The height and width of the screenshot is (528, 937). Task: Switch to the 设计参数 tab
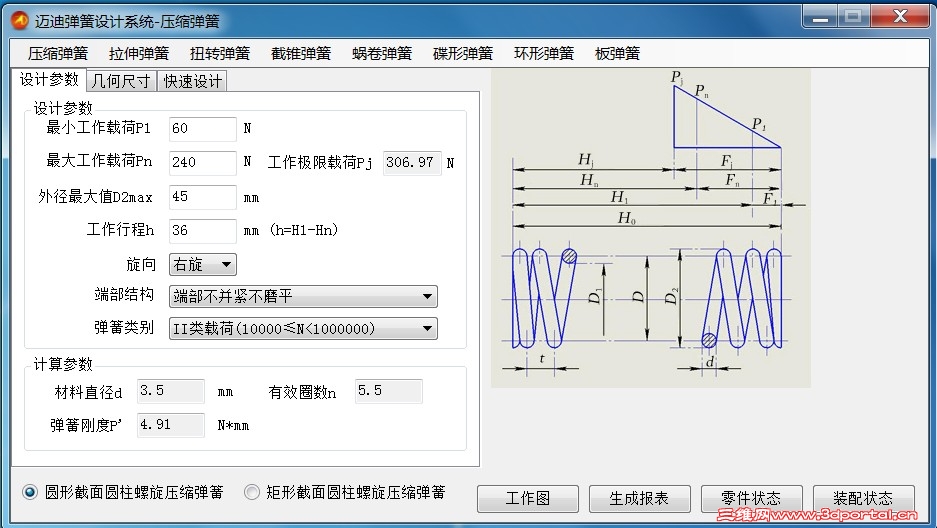(x=49, y=79)
